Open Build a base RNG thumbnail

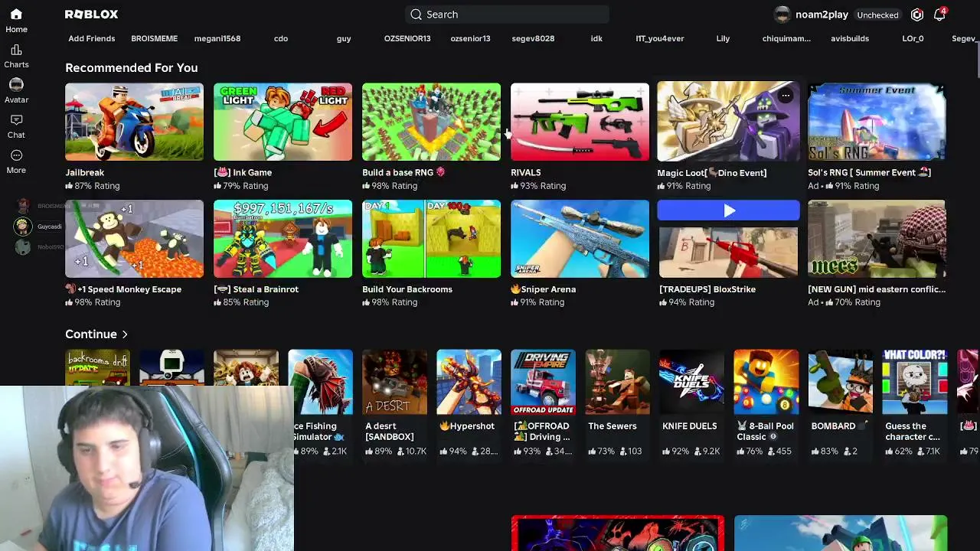tap(431, 122)
